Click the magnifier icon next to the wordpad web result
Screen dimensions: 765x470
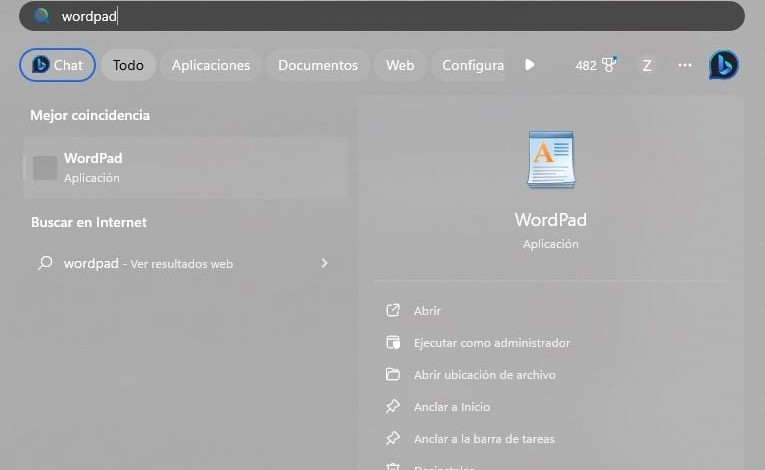tap(45, 263)
